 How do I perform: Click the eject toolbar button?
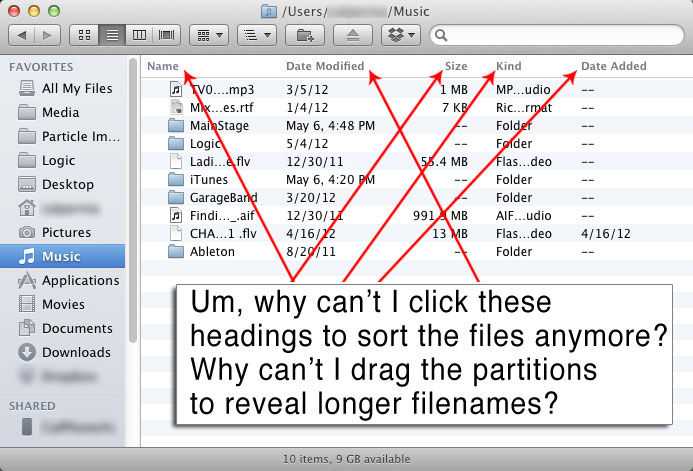(x=353, y=35)
